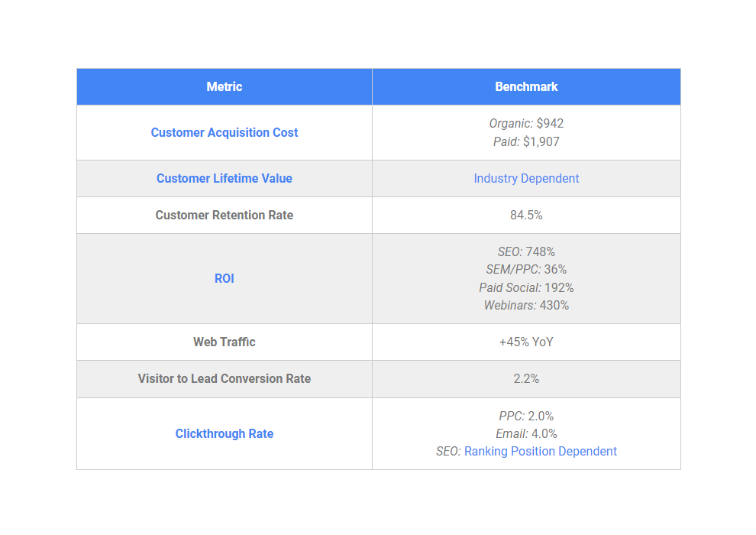Click the Organic: $942 text
This screenshot has height=535, width=756.
click(526, 124)
